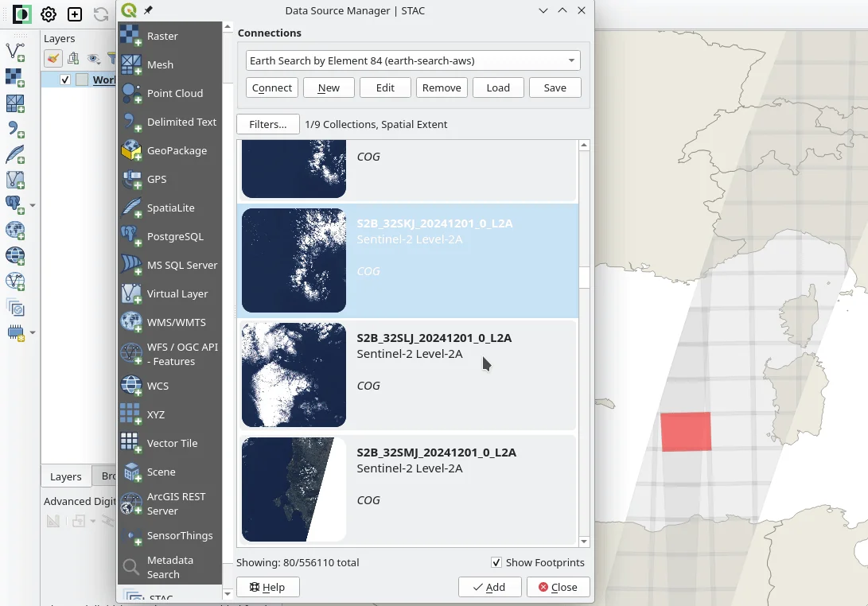868x606 pixels.
Task: Toggle World layer visibility checkbox
Action: tap(65, 80)
